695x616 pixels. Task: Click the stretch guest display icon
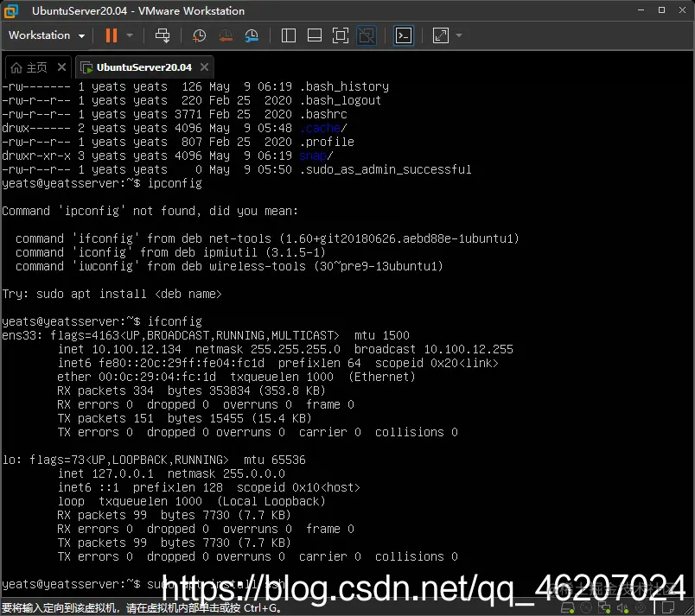(x=441, y=35)
